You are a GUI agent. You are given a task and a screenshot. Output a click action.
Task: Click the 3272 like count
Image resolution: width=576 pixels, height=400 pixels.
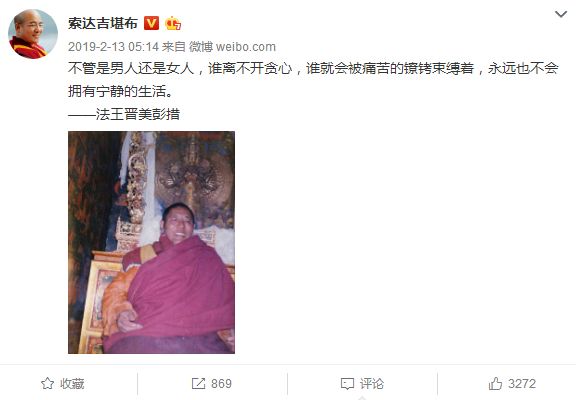pos(522,384)
